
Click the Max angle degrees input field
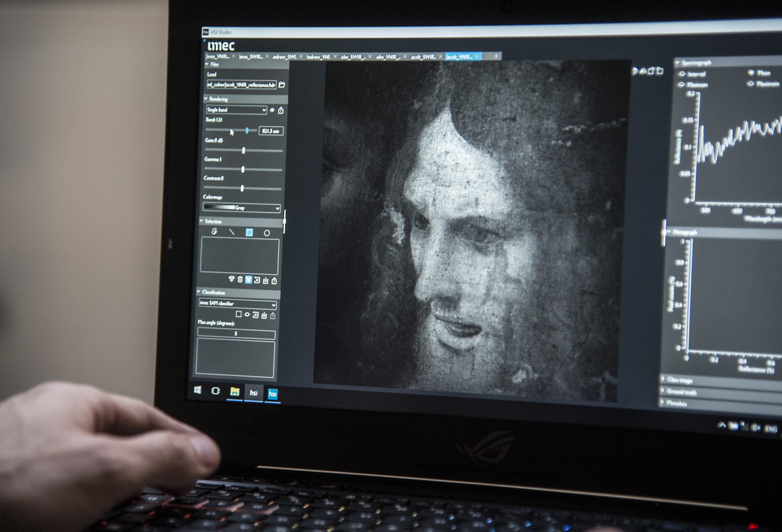pyautogui.click(x=236, y=334)
